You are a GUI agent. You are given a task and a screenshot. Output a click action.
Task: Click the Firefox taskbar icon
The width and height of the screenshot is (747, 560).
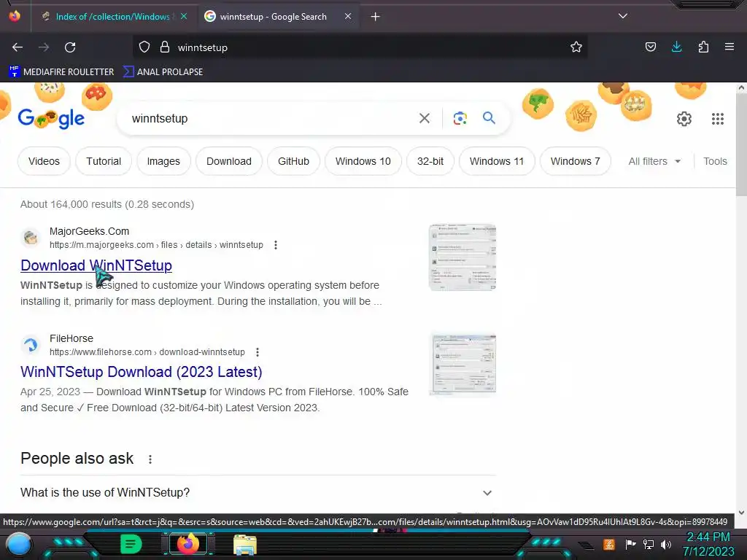pyautogui.click(x=188, y=543)
